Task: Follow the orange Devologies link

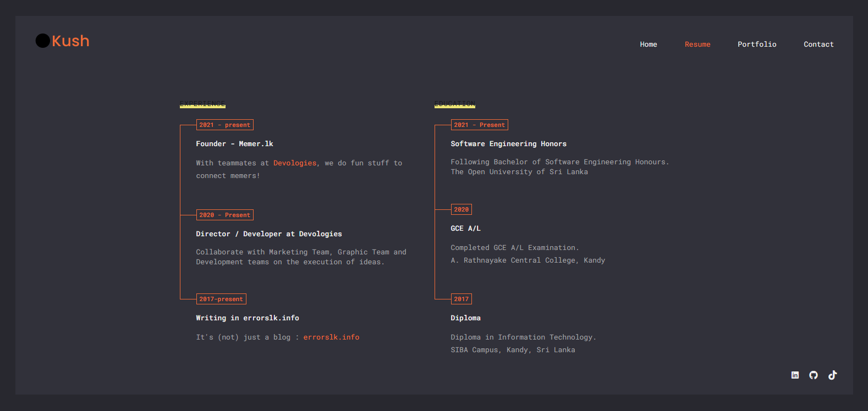Action: tap(295, 163)
